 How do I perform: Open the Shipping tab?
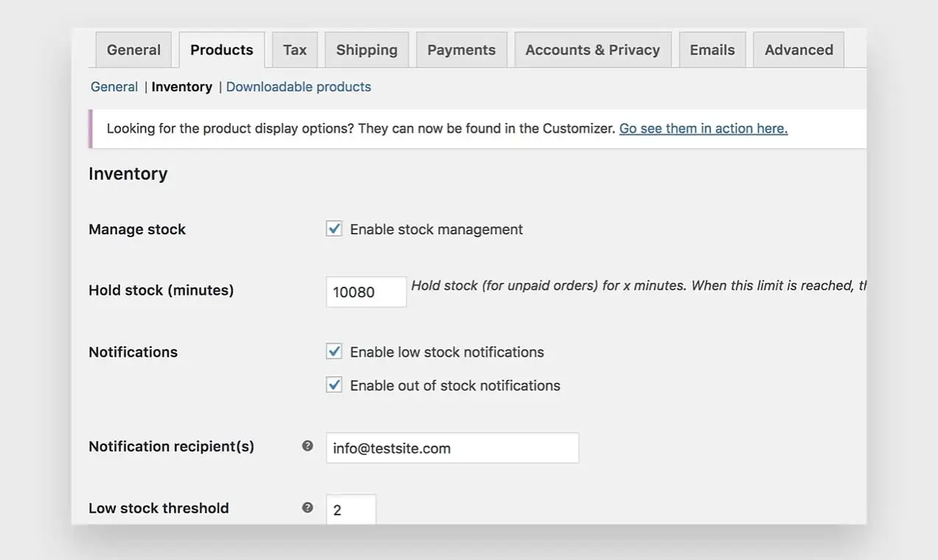(x=366, y=50)
